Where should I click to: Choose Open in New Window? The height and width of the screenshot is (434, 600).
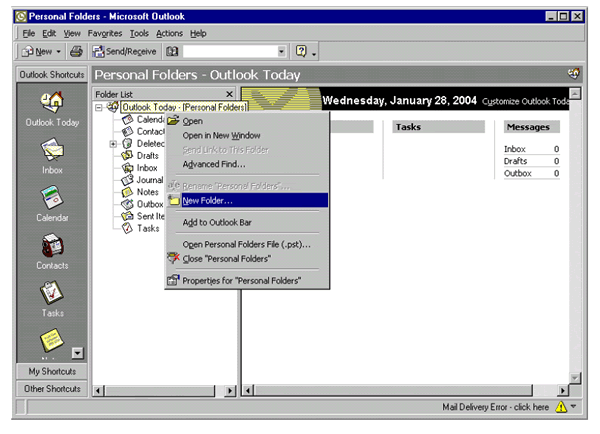pos(247,135)
